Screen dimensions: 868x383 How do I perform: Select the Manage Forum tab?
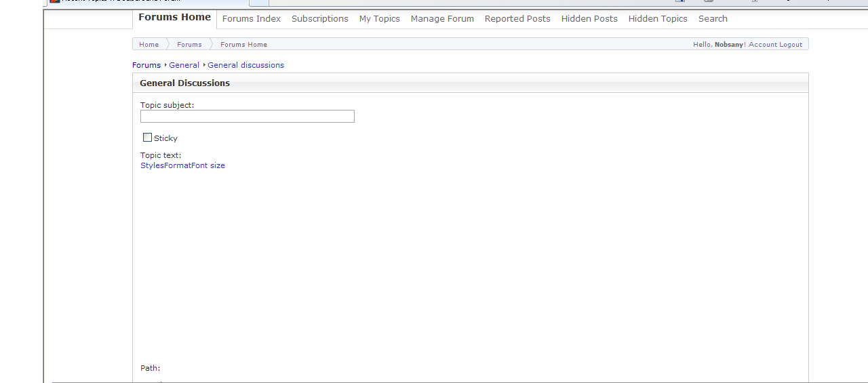point(442,19)
